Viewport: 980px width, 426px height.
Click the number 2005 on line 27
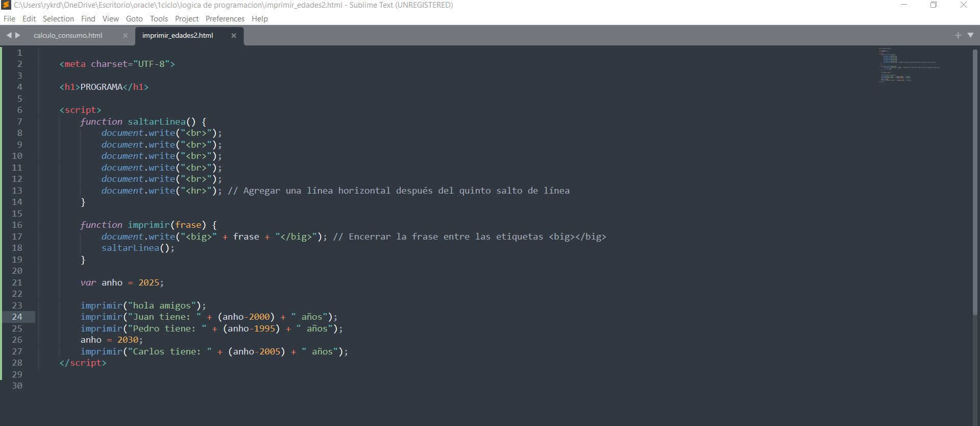click(270, 351)
